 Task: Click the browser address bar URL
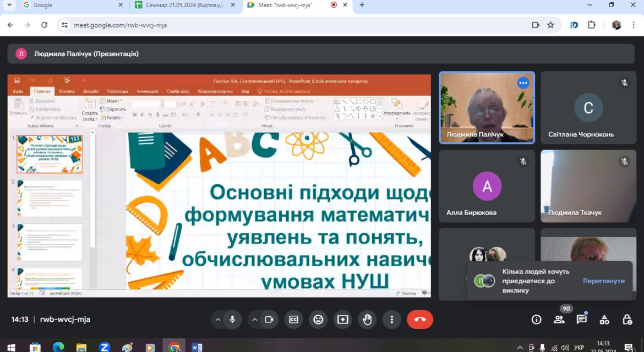(121, 25)
